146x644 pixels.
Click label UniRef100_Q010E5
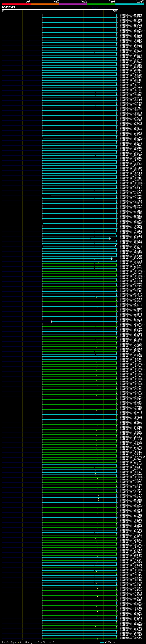131,236
